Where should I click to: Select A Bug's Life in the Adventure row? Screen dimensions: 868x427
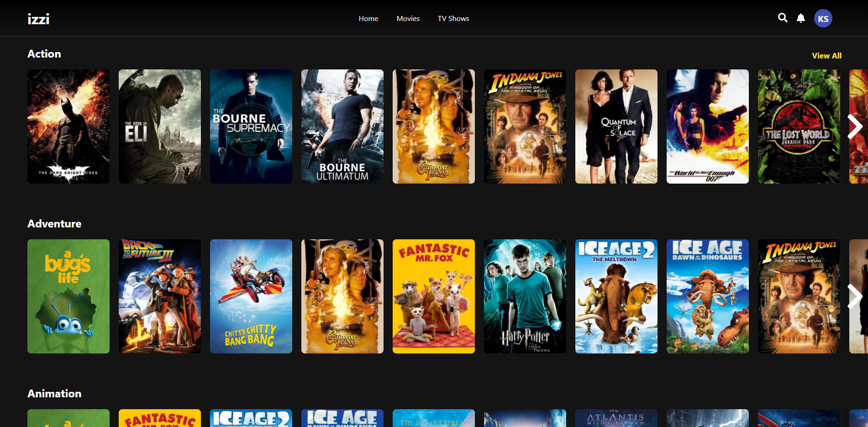pyautogui.click(x=68, y=296)
